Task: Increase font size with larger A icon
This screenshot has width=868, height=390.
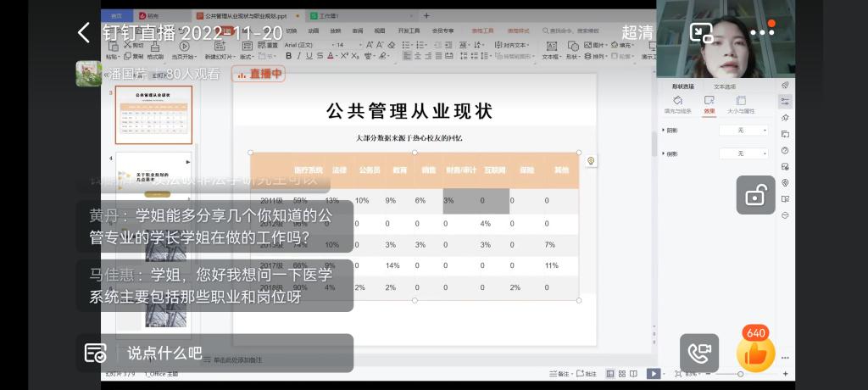Action: click(x=370, y=45)
